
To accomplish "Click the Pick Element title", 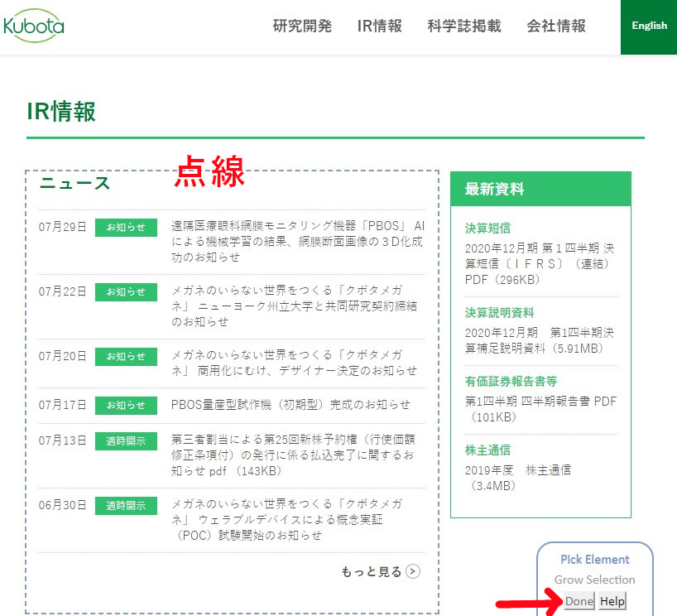I will 594,560.
